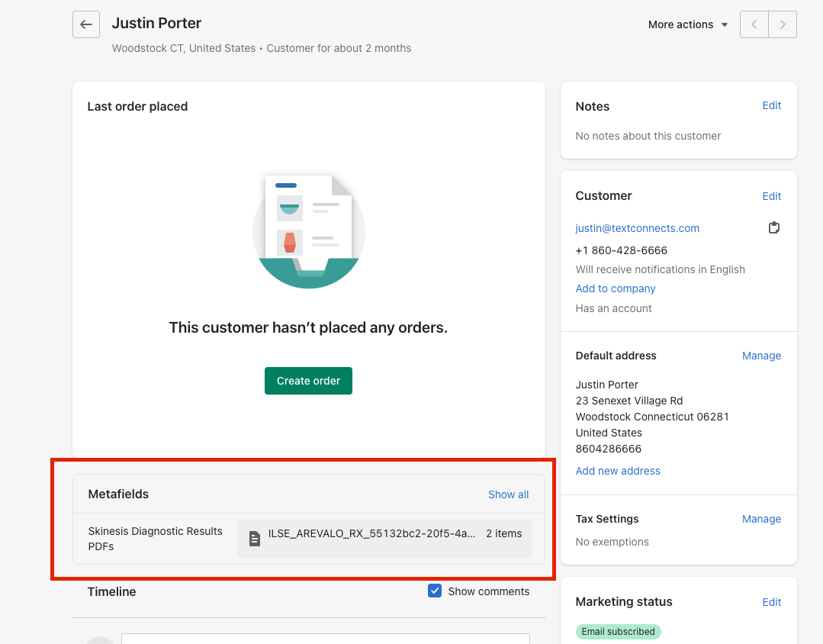Screen dimensions: 823x644
Task: Click Add to company link
Action: point(616,288)
